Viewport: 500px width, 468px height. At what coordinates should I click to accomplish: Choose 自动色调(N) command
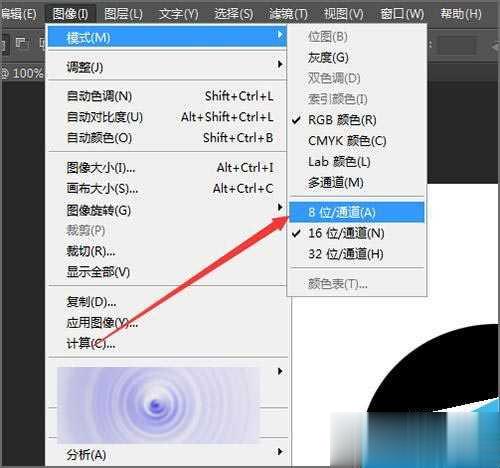(x=167, y=96)
